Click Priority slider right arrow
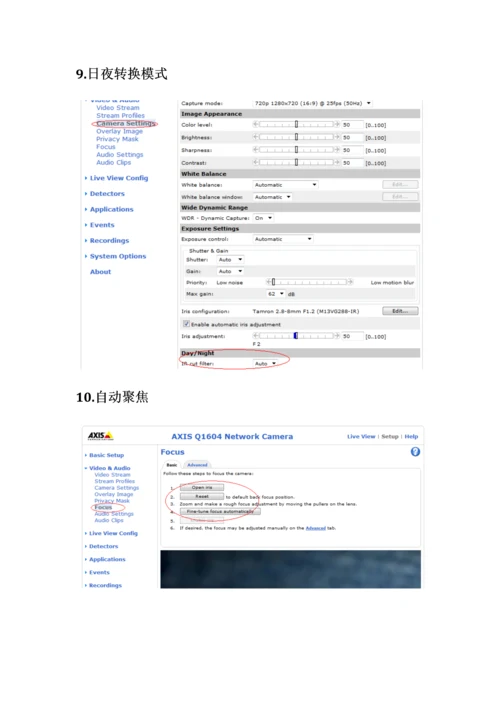 [350, 282]
